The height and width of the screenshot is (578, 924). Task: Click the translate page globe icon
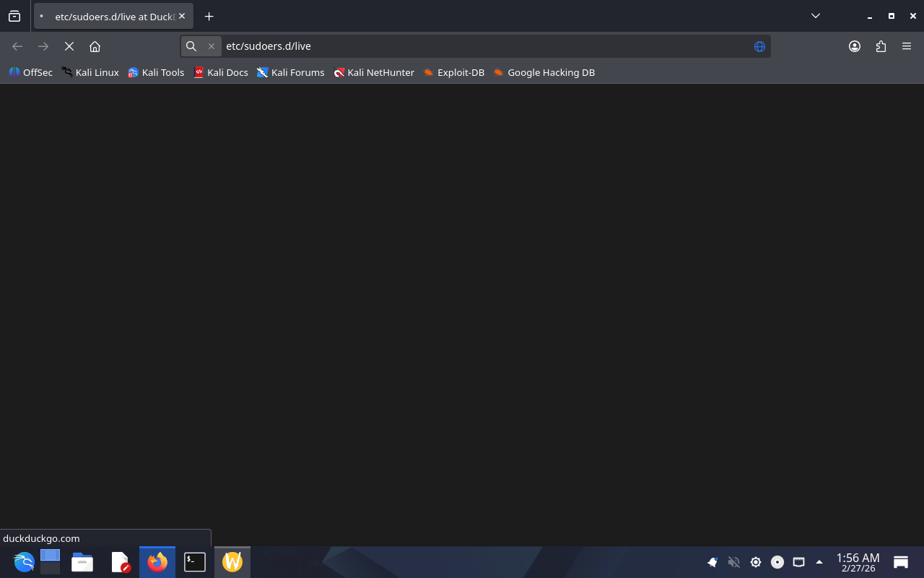(759, 46)
